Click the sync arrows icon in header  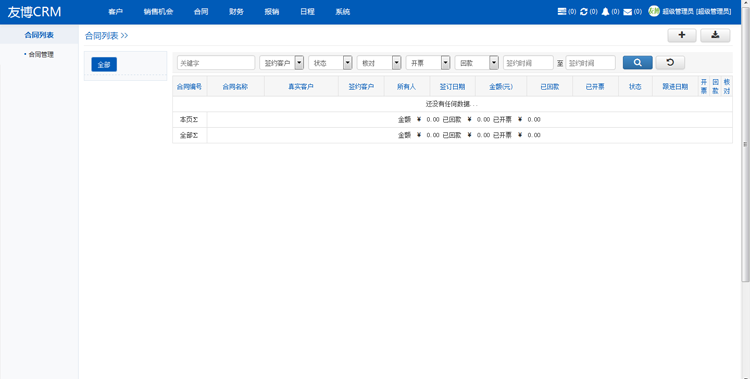pyautogui.click(x=584, y=11)
